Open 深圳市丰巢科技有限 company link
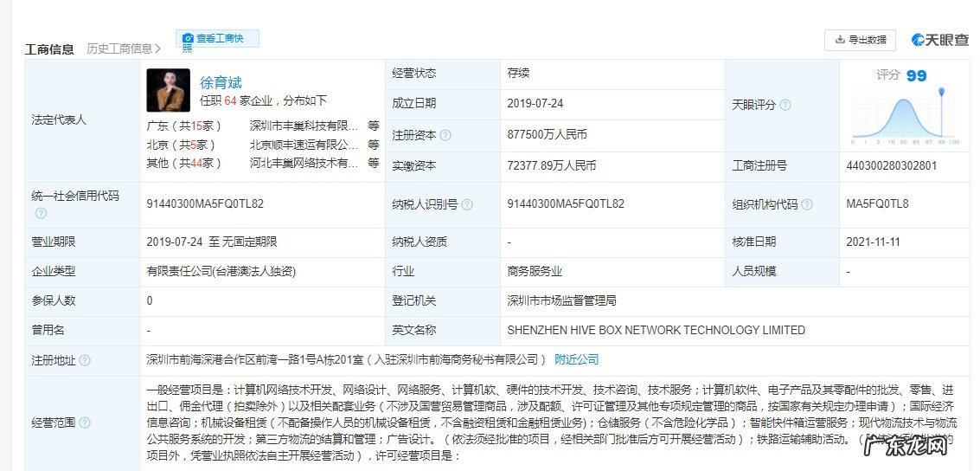This screenshot has width=980, height=471. (x=304, y=126)
